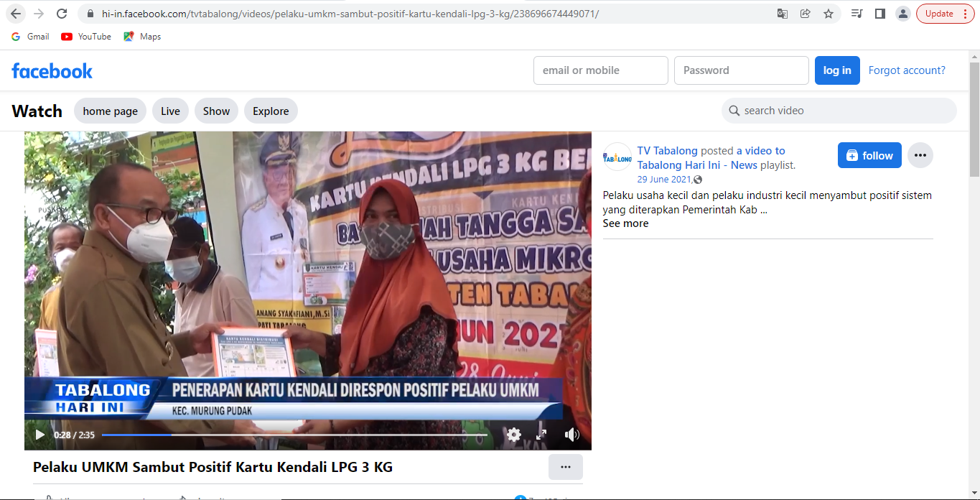
Task: Mute the video volume speaker icon
Action: 571,435
